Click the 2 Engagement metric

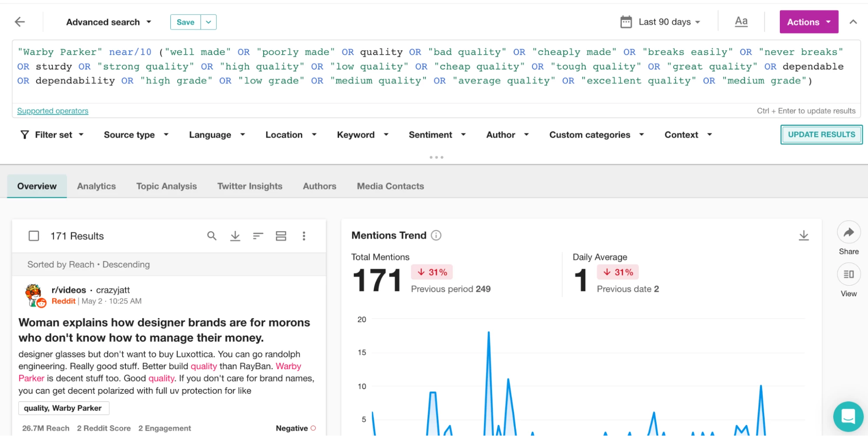(x=165, y=428)
